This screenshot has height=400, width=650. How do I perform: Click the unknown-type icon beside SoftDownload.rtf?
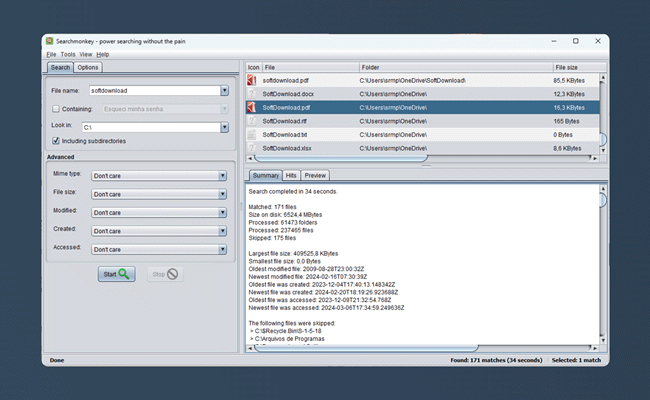[252, 121]
